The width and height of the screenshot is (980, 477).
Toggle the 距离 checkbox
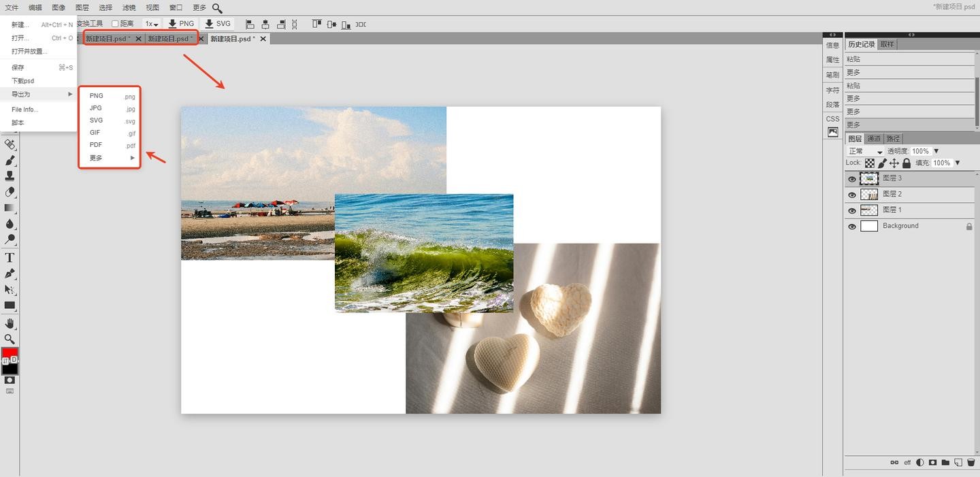point(115,24)
